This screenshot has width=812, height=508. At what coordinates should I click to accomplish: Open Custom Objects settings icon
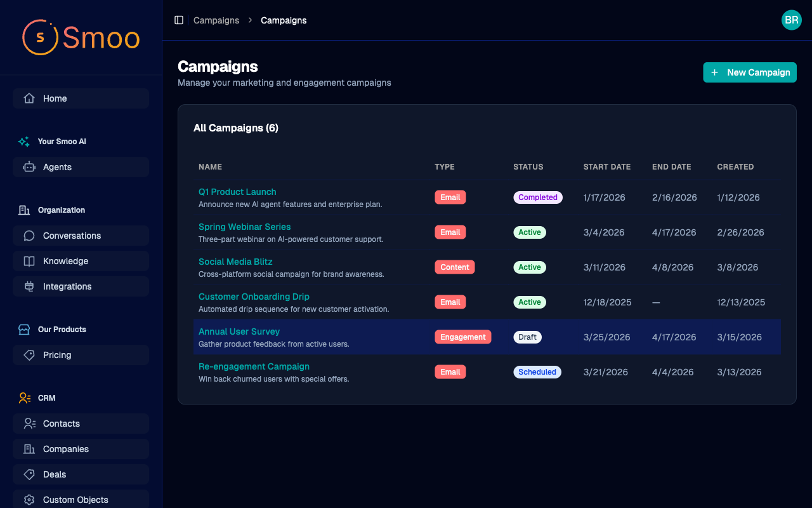tap(29, 500)
